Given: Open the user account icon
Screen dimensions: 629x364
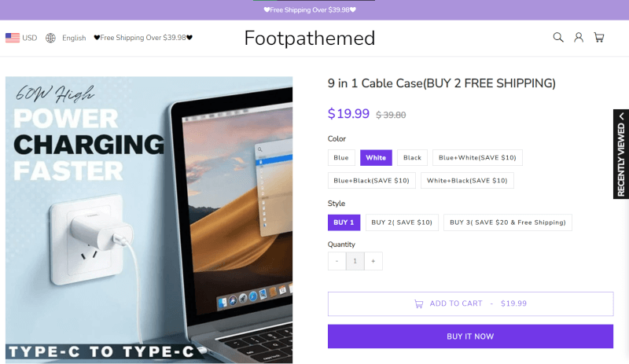Looking at the screenshot, I should (x=579, y=38).
